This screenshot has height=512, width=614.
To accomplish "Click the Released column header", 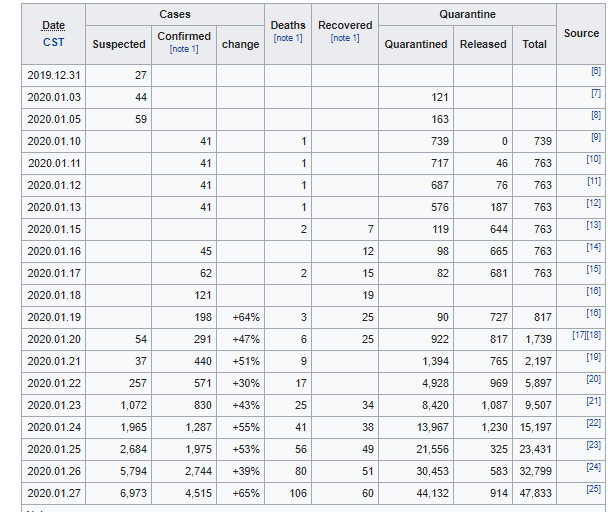I will tap(483, 45).
